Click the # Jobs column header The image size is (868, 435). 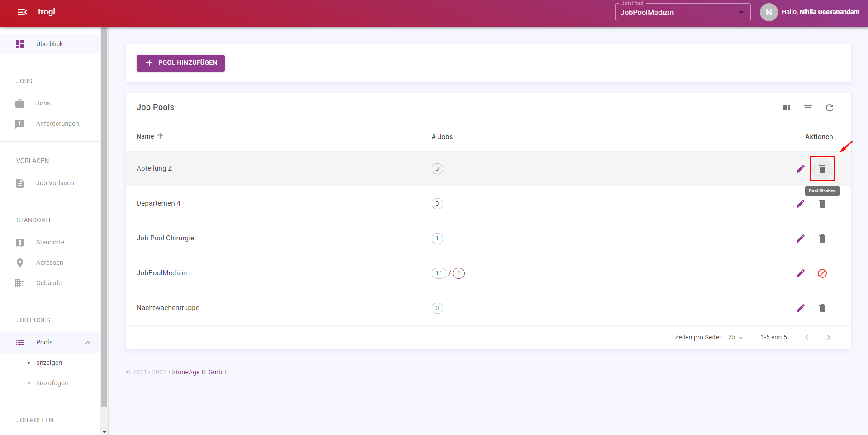(x=442, y=137)
